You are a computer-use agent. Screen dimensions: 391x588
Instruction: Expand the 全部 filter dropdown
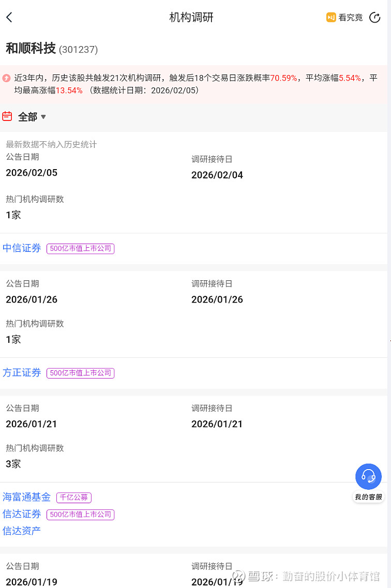[32, 117]
